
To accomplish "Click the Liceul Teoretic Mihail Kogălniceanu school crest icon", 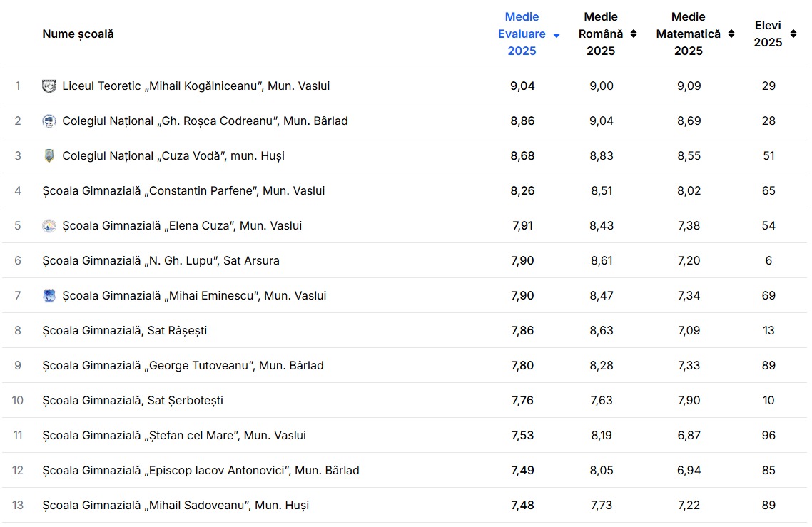I will [49, 86].
